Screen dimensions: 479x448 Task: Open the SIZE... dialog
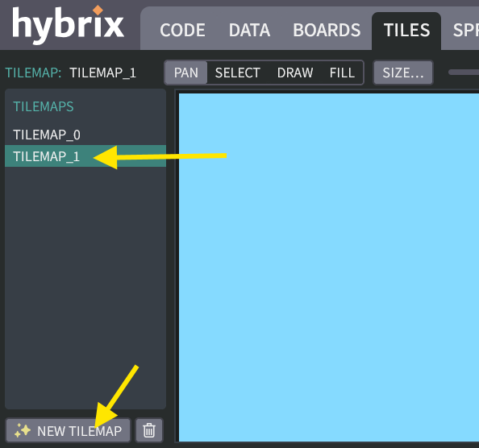[403, 73]
